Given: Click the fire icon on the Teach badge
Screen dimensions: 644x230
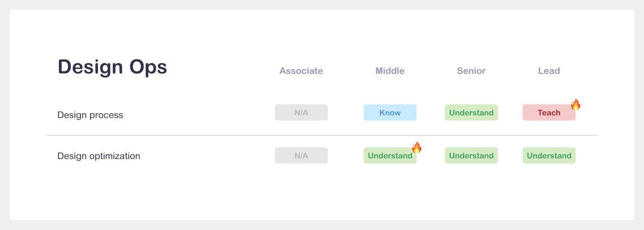Looking at the screenshot, I should pyautogui.click(x=576, y=105).
